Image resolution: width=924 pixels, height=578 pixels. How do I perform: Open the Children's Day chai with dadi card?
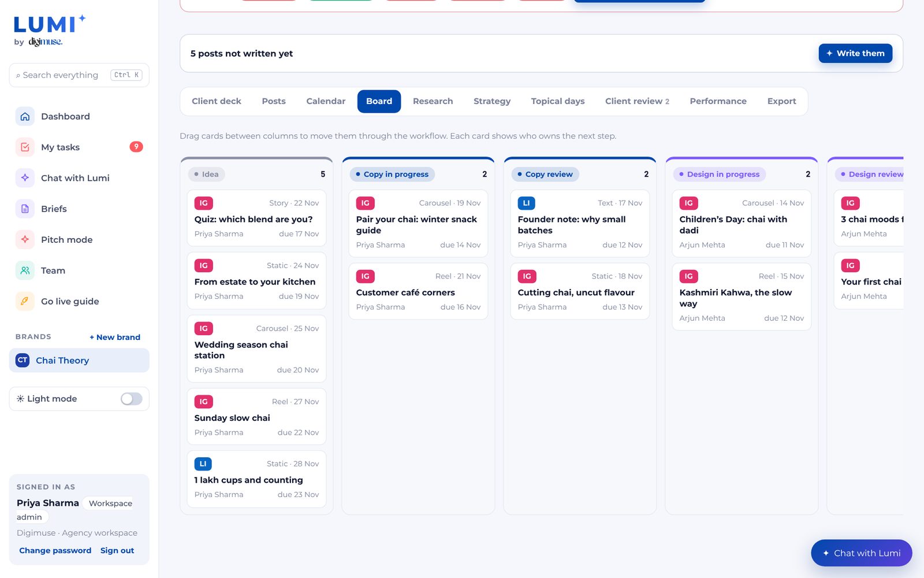742,224
